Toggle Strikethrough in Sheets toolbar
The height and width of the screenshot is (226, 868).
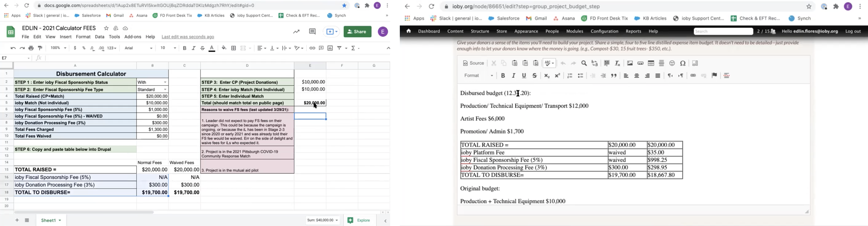(202, 48)
